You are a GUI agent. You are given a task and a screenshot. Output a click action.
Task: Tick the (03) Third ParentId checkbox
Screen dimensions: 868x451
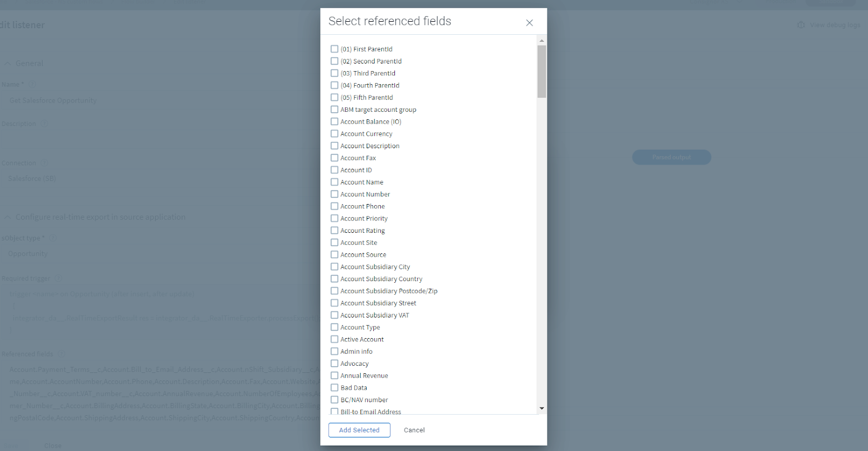tap(334, 73)
